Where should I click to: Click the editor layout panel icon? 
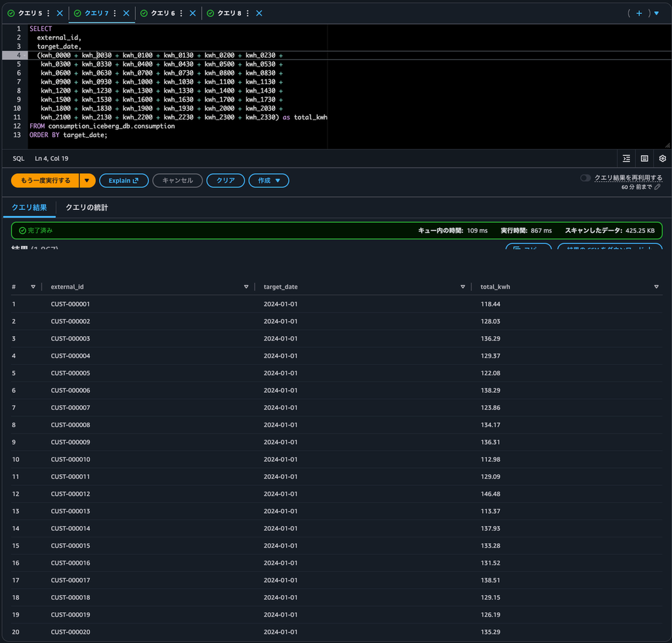644,159
